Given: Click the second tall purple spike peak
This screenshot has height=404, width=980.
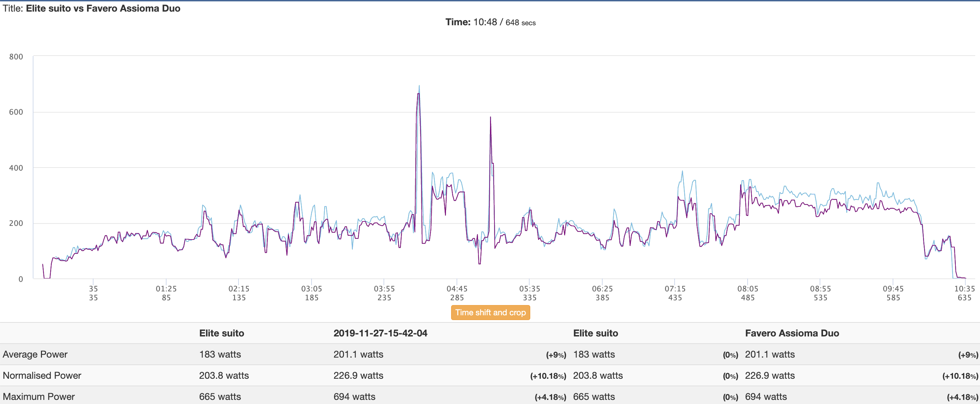Looking at the screenshot, I should (490, 118).
